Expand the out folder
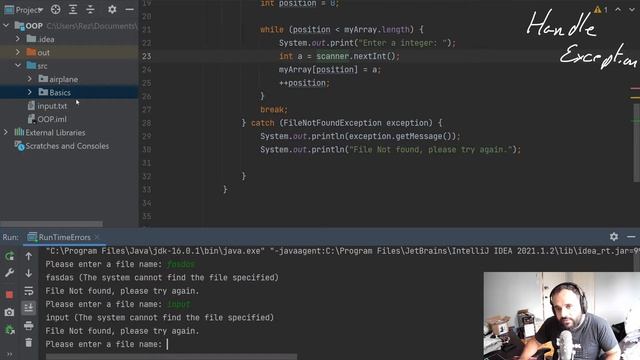640x360 pixels. pos(18,52)
